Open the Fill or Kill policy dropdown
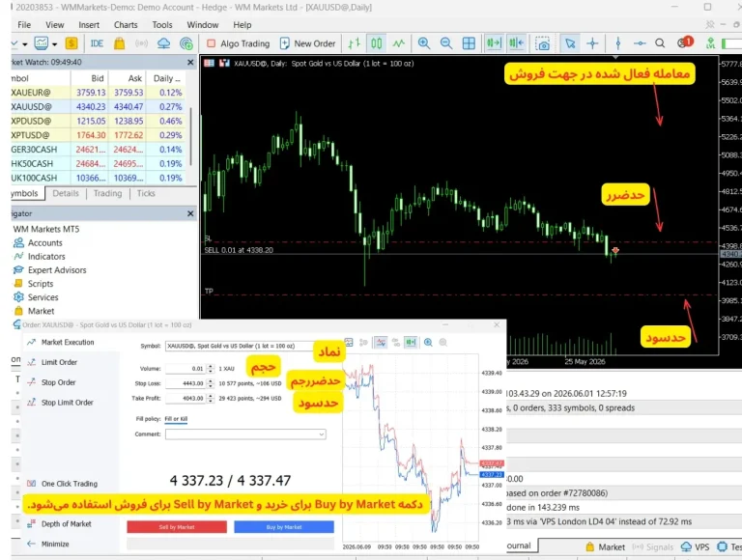The width and height of the screenshot is (742, 560). [176, 419]
